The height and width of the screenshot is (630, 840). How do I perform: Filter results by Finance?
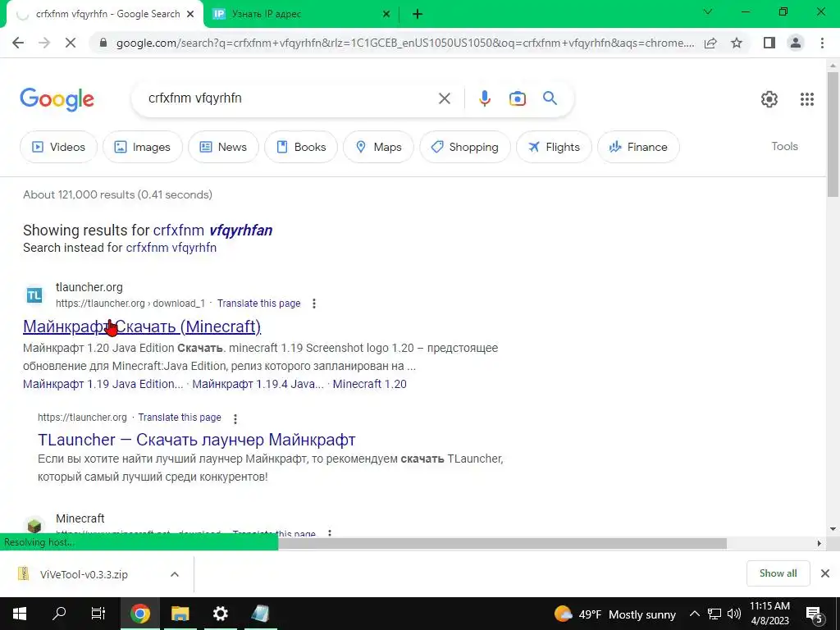(x=638, y=147)
